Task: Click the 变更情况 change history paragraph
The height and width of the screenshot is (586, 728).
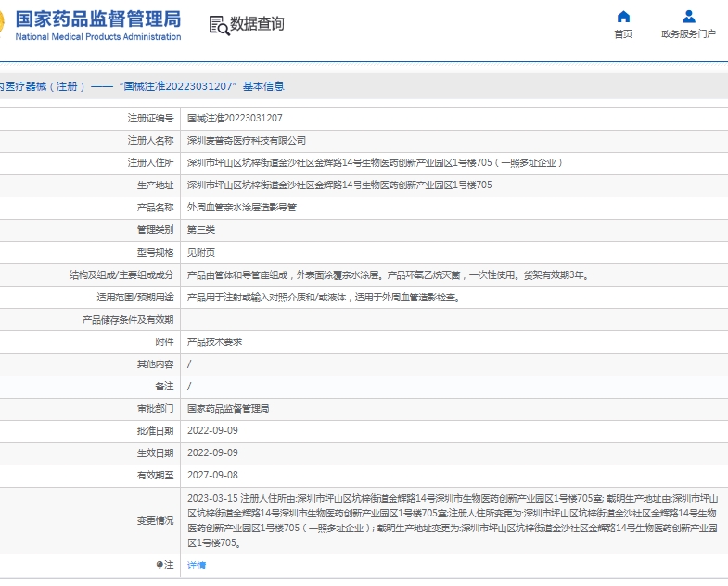Action: (x=453, y=520)
